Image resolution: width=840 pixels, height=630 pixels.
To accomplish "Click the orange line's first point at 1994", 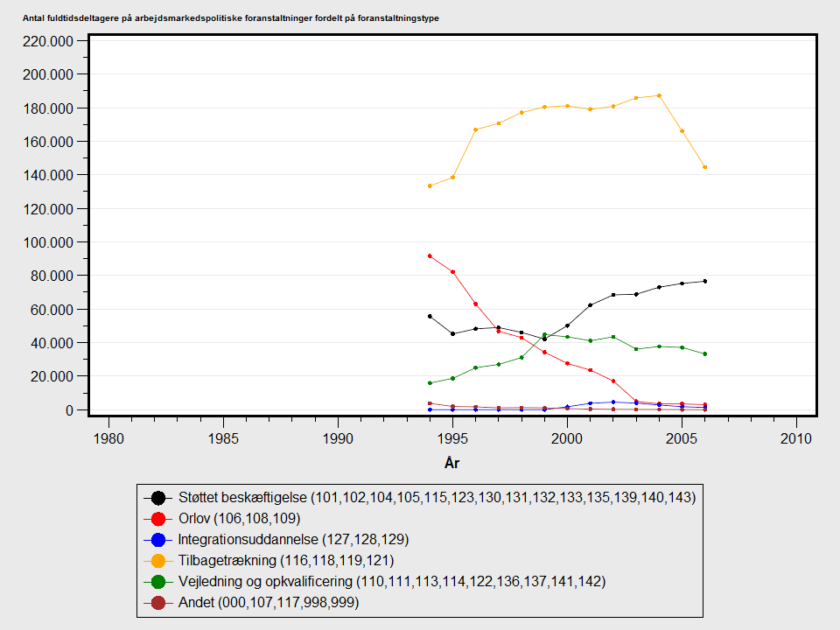I will tap(430, 185).
